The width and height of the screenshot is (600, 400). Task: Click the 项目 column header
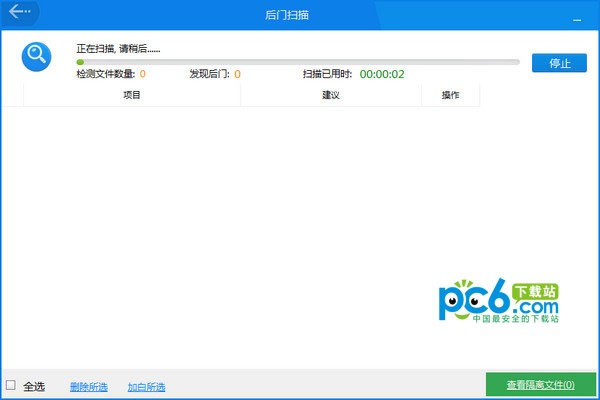[x=132, y=95]
